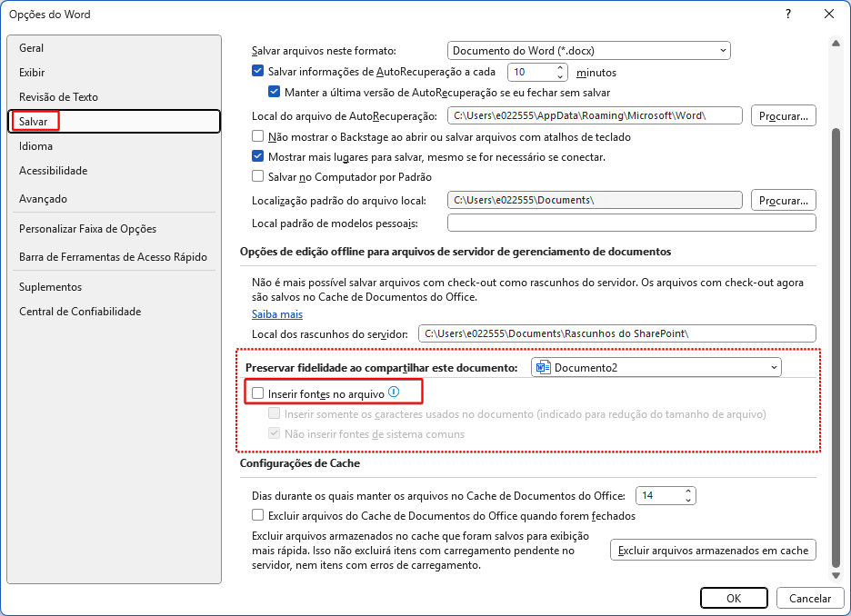
Task: Decrease AutoRecuperação minutes with down arrow
Action: point(559,76)
